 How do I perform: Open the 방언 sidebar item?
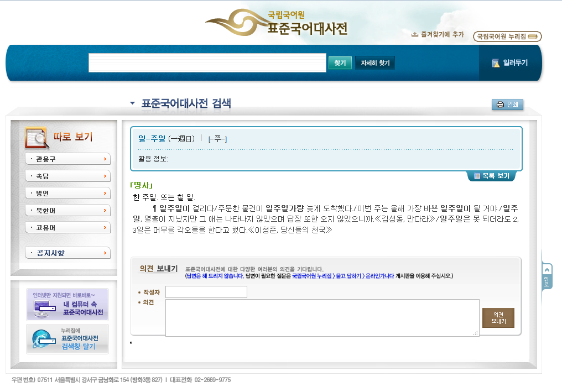click(67, 193)
